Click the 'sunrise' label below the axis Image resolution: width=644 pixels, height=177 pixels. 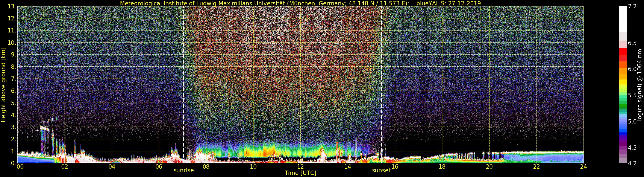point(184,170)
